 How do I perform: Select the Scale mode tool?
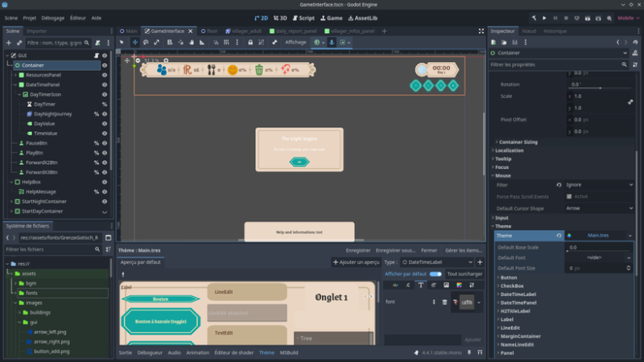[156, 43]
